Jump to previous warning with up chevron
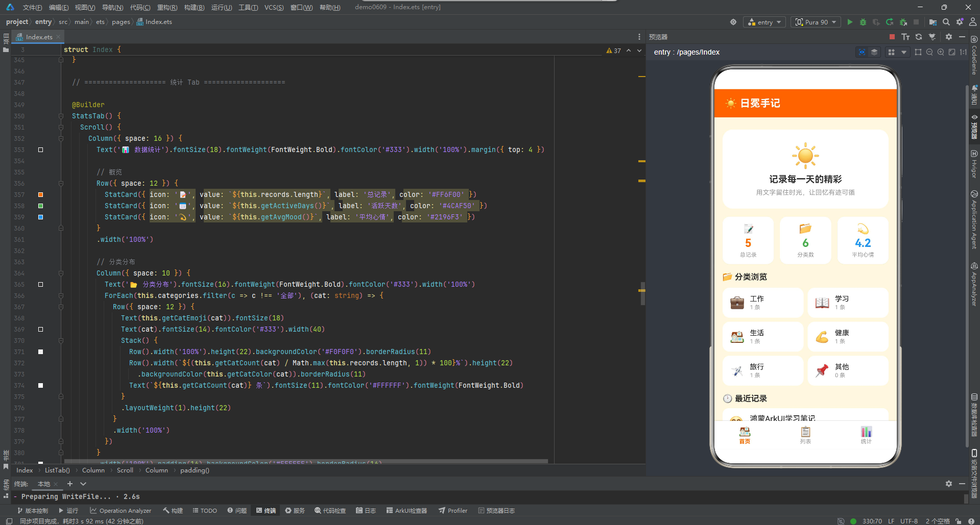980x525 pixels. [629, 51]
